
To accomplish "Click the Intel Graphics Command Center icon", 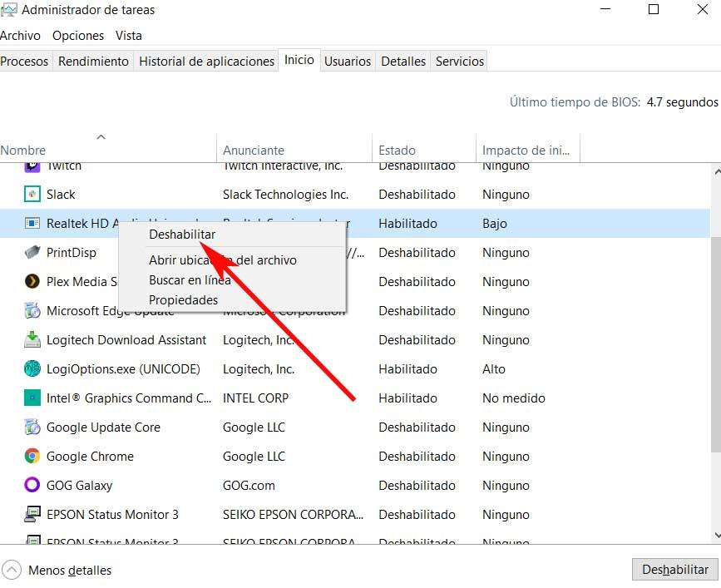I will click(32, 398).
